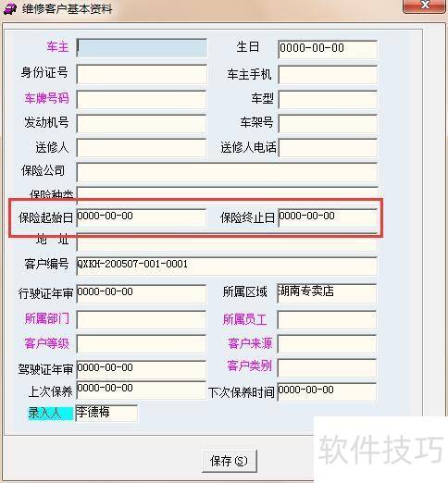Click the 客户类别 purple label
The image size is (448, 483).
tap(249, 365)
